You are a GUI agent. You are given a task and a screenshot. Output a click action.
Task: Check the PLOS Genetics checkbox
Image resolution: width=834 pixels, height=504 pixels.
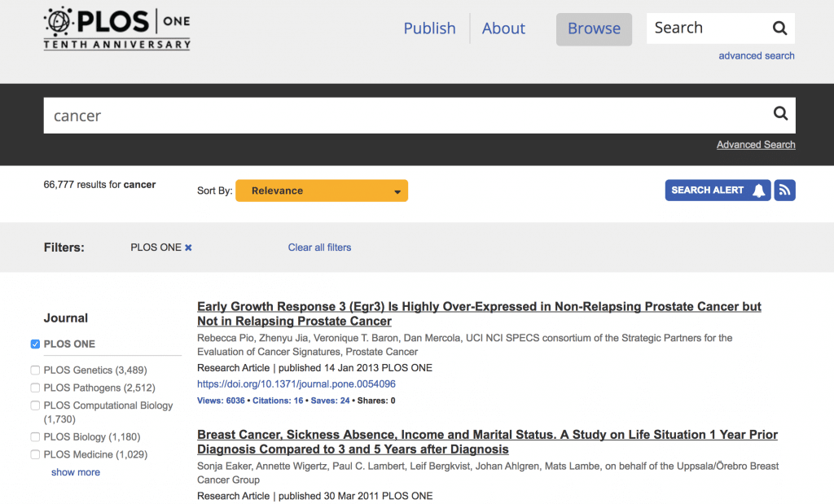tap(35, 370)
